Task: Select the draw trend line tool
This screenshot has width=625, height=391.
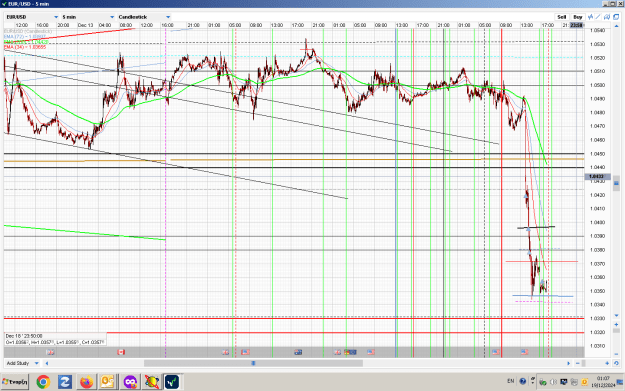Action: tap(598, 17)
